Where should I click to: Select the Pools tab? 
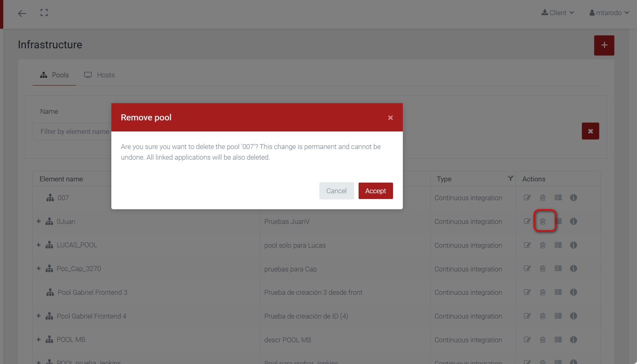coord(54,75)
